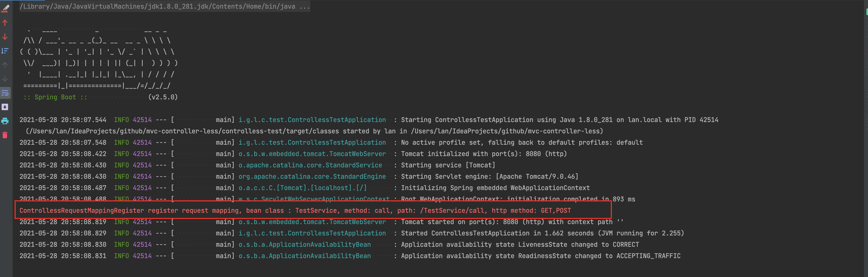Image resolution: width=868 pixels, height=277 pixels.
Task: Click the red down arrow icon
Action: pos(5,37)
